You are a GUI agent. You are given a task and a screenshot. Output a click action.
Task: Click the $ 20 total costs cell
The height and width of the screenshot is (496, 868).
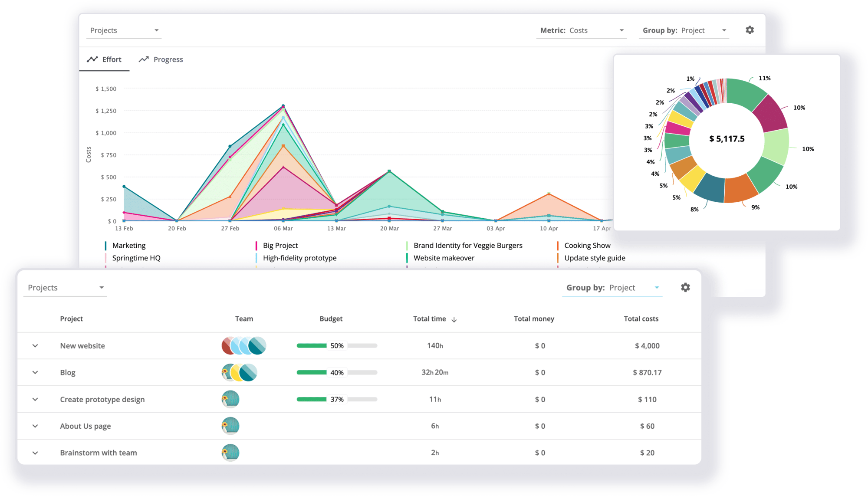pyautogui.click(x=647, y=453)
